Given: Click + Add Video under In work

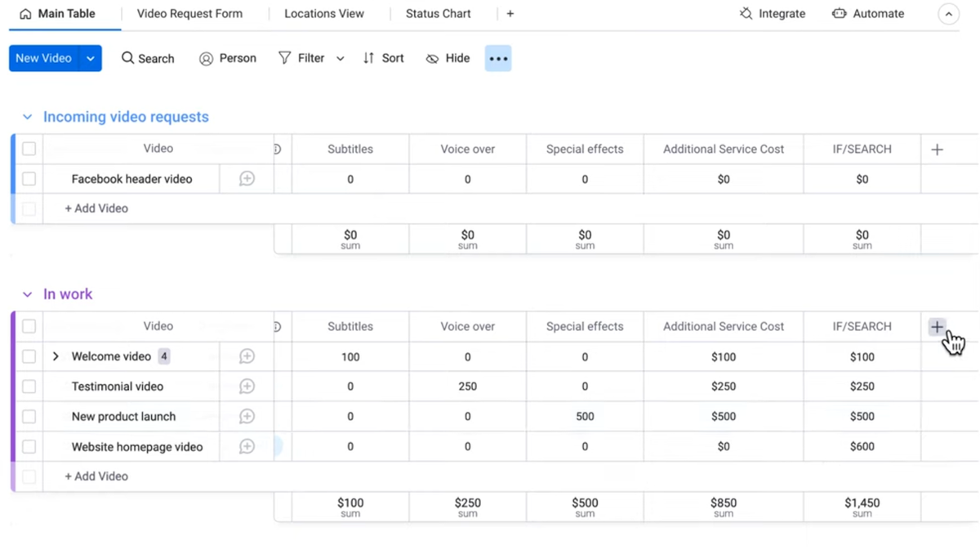Looking at the screenshot, I should click(96, 476).
